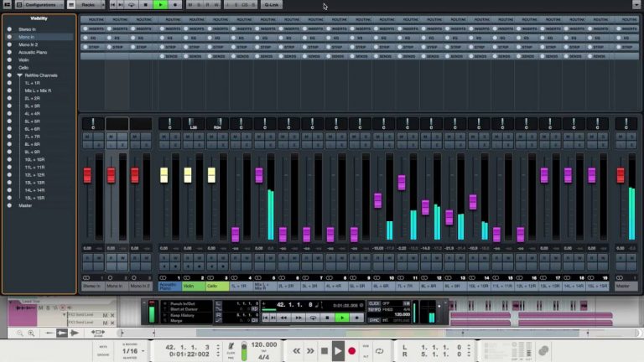Screen dimensions: 644x362
Task: Zoom in with the magnifier plus icon
Action: (31, 334)
